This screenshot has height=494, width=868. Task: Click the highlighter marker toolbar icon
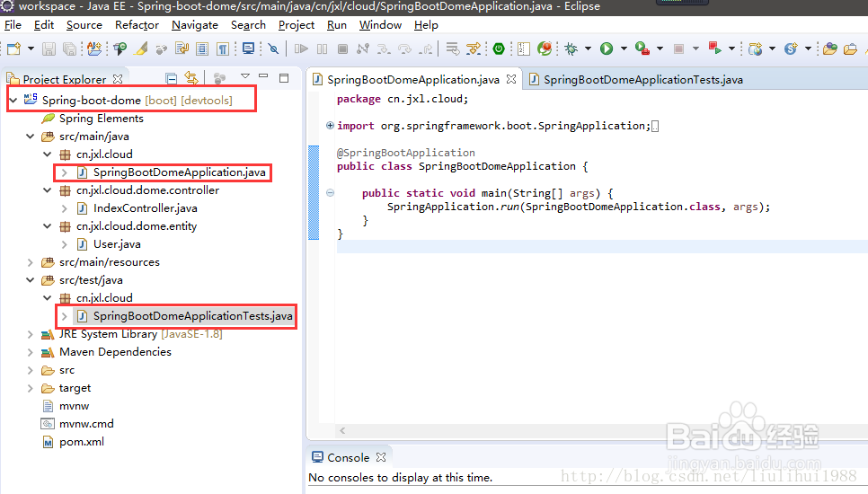coord(141,49)
